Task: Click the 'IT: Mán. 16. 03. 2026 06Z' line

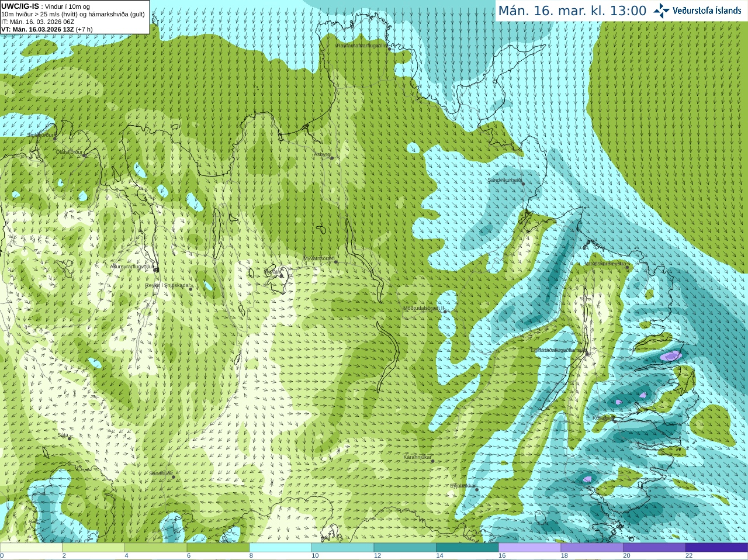Action: pyautogui.click(x=38, y=22)
